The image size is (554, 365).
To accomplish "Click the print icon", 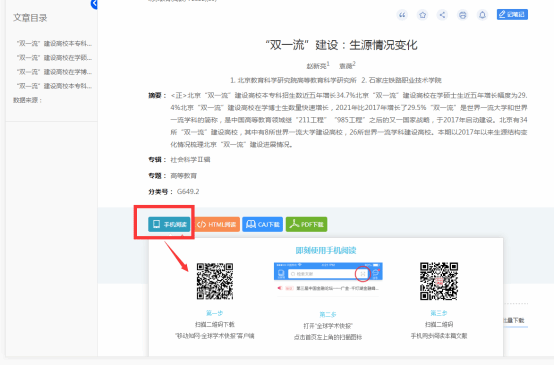I will tap(462, 15).
